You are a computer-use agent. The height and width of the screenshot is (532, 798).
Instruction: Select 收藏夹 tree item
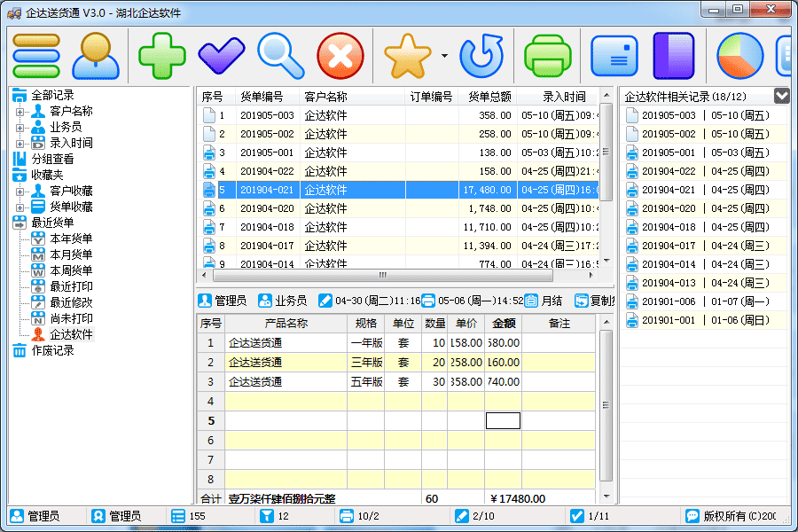coord(47,176)
